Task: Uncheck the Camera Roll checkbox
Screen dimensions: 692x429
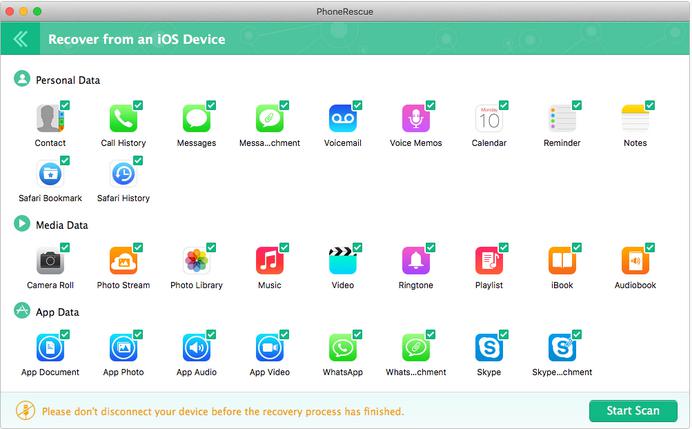Action: click(65, 247)
